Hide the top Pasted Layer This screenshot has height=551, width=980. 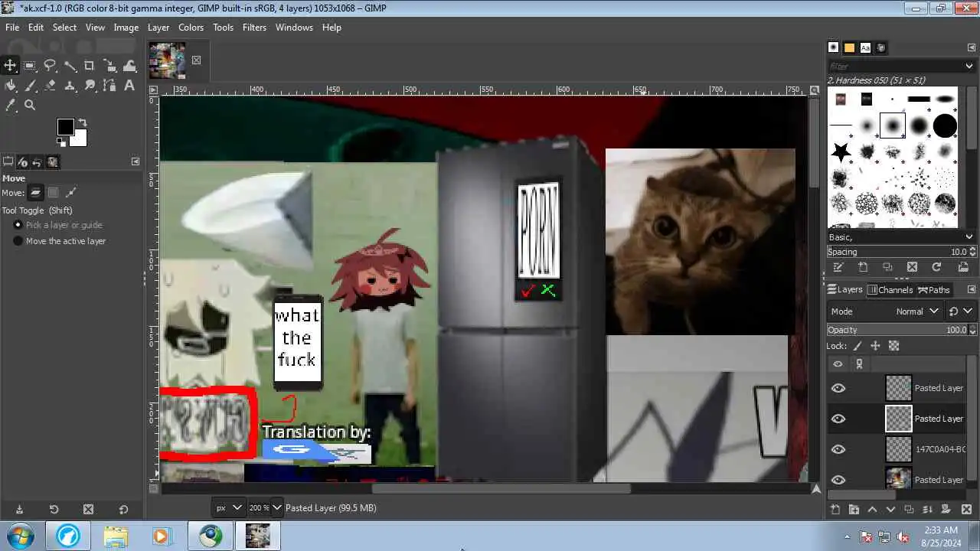point(838,388)
